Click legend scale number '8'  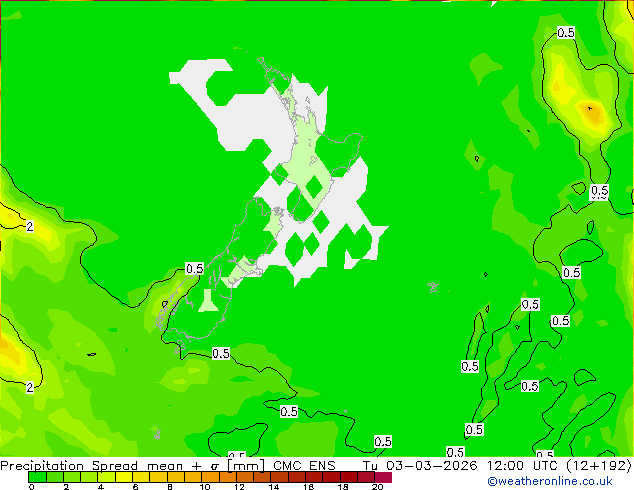click(170, 487)
